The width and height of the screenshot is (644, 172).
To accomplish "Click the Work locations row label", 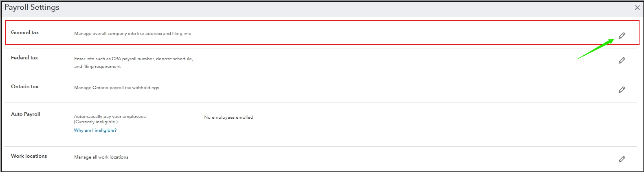I will (x=29, y=156).
